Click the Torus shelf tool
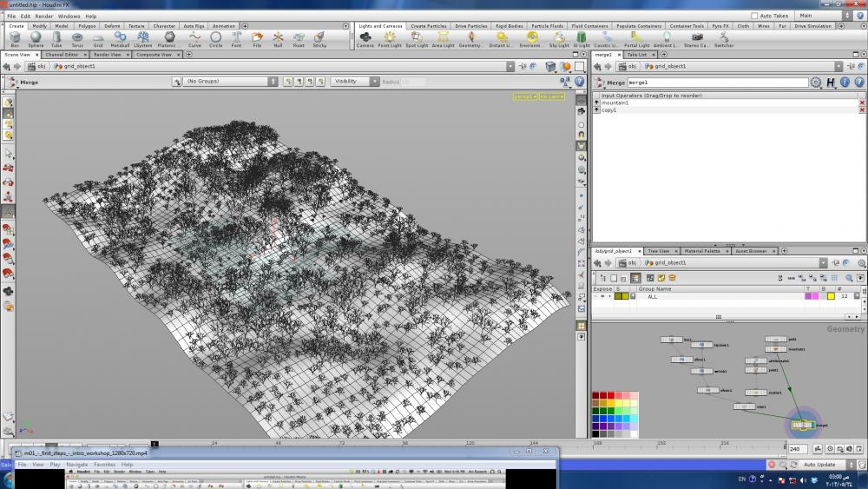 click(x=77, y=39)
